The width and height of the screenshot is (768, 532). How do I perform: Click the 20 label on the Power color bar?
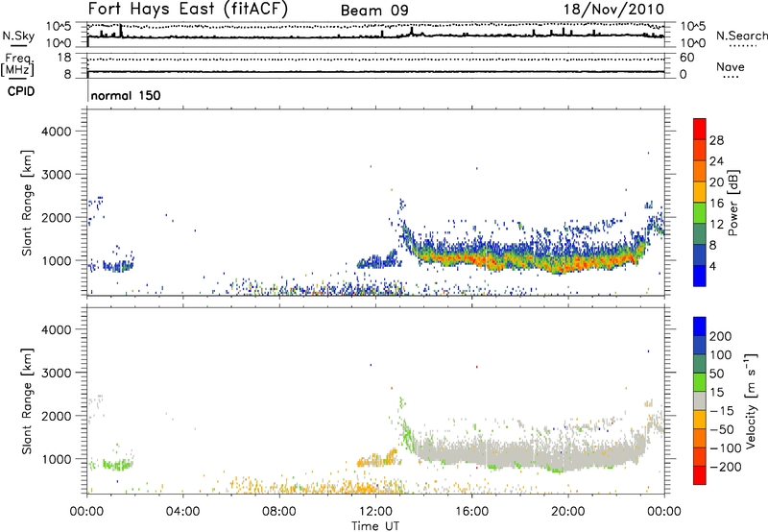(x=716, y=182)
